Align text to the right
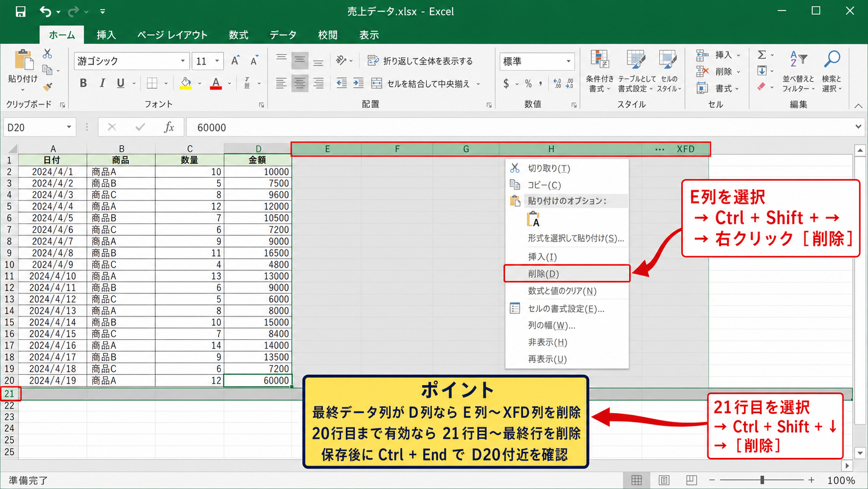This screenshot has width=868, height=489. pos(318,83)
